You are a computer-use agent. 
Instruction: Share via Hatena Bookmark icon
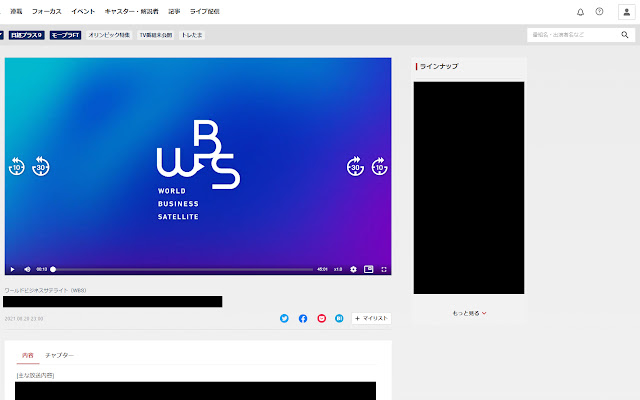tap(339, 318)
